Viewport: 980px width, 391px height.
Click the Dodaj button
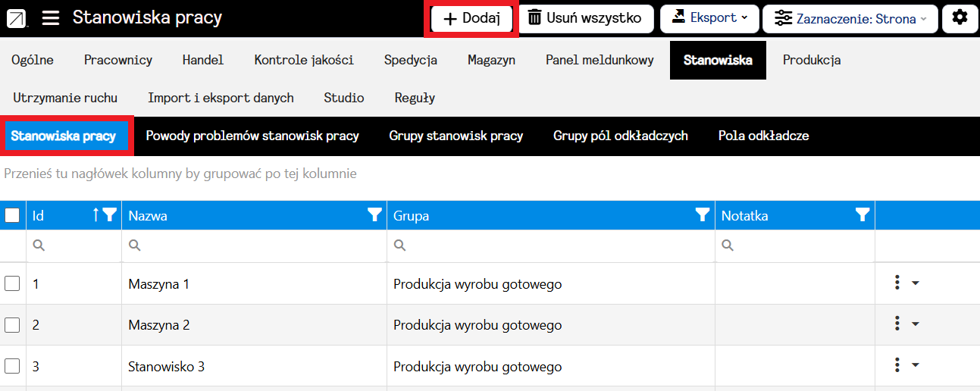tap(471, 19)
